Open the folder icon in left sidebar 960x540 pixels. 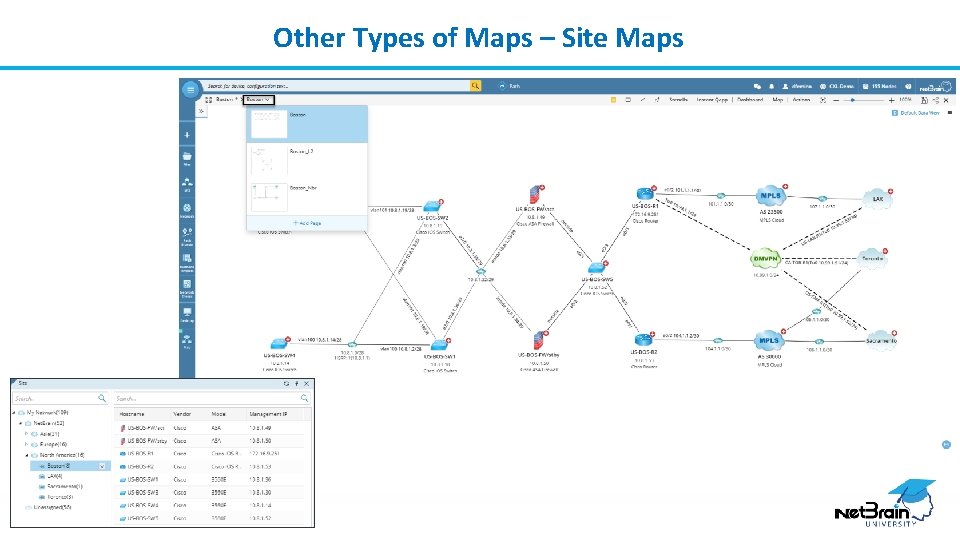pos(187,158)
